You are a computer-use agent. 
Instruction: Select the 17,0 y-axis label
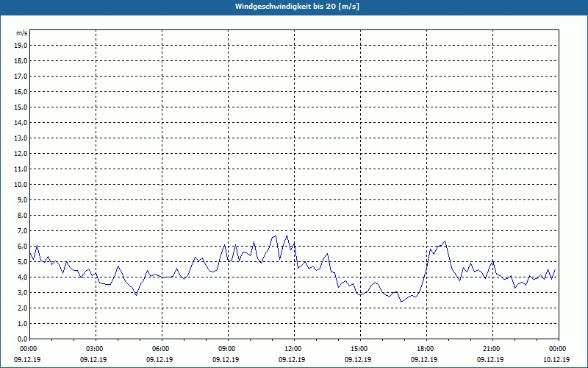21,77
